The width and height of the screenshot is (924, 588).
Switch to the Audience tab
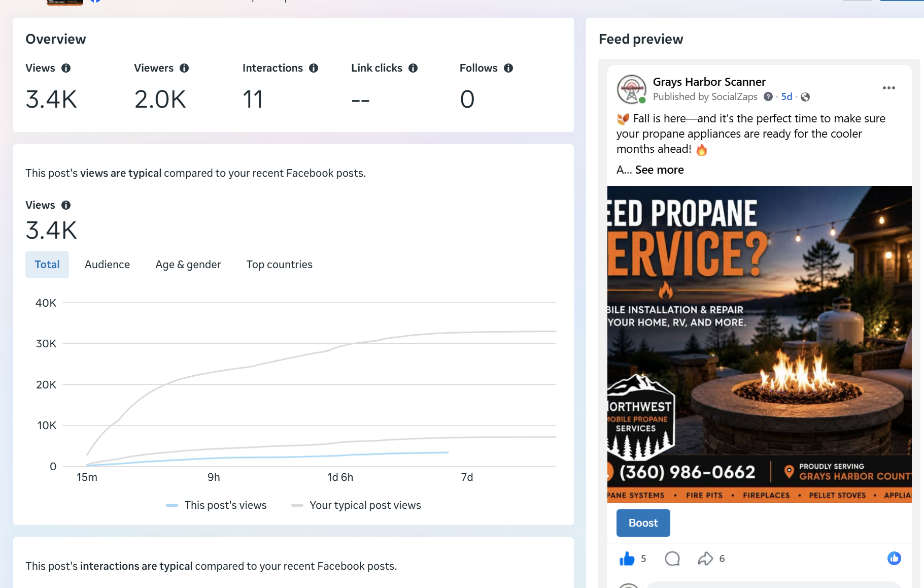coord(107,265)
